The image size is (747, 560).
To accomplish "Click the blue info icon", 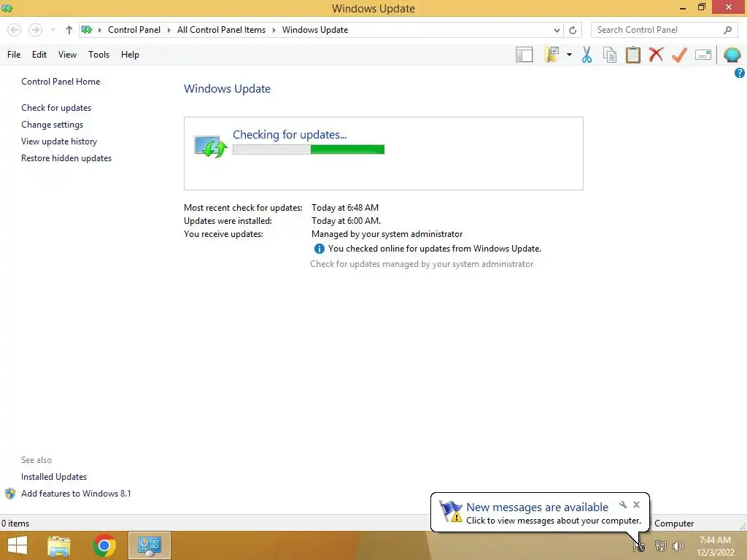I will click(320, 249).
